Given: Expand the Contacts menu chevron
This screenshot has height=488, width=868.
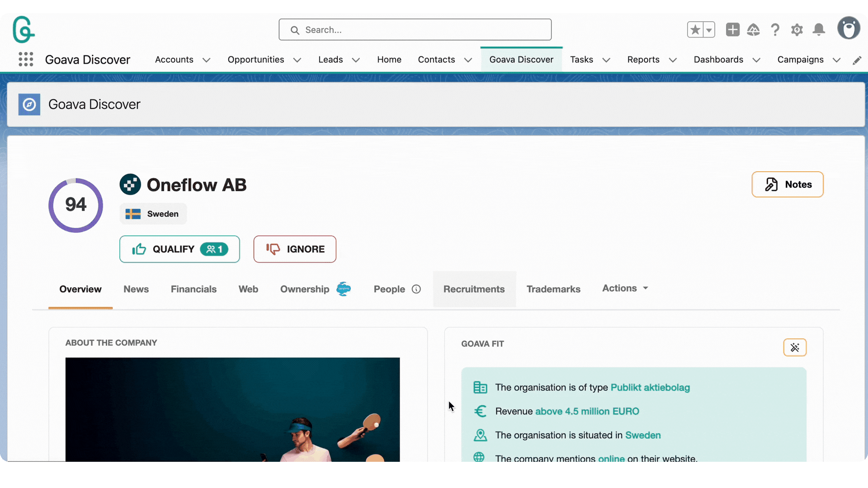Looking at the screenshot, I should 468,60.
